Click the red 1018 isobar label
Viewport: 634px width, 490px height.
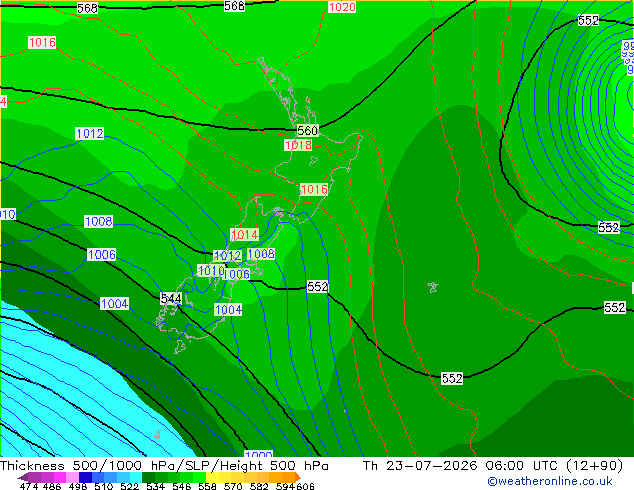coord(298,145)
